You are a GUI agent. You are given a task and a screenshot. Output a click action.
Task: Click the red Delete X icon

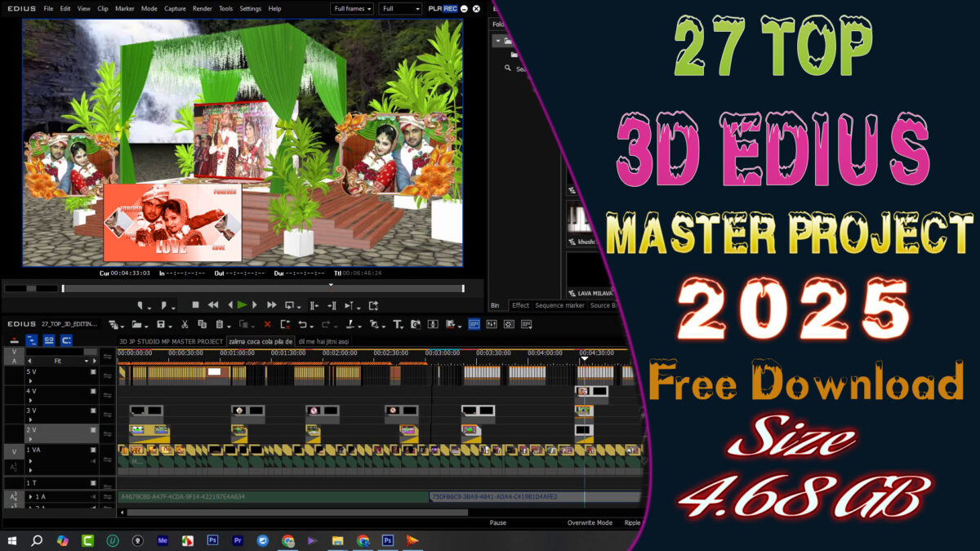pyautogui.click(x=267, y=325)
